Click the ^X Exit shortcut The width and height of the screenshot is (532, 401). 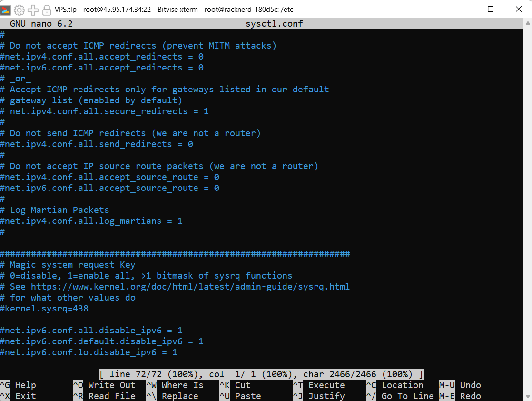pyautogui.click(x=18, y=396)
